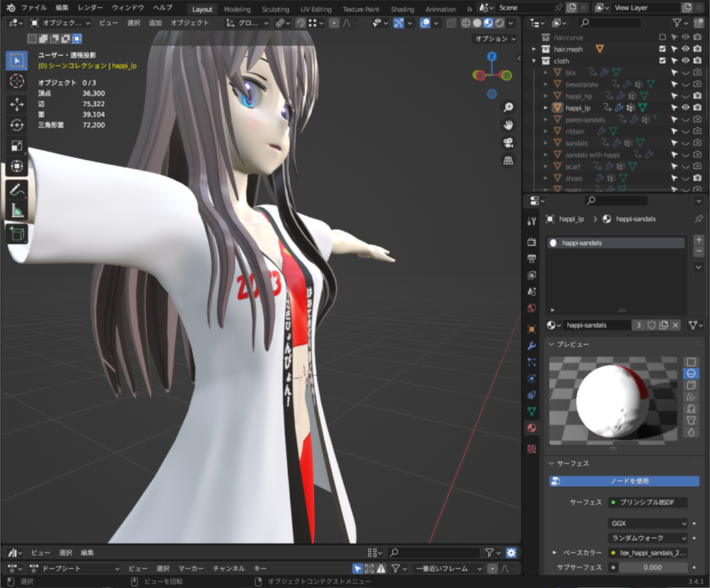Select the Scale tool
The width and height of the screenshot is (710, 588).
(x=17, y=146)
